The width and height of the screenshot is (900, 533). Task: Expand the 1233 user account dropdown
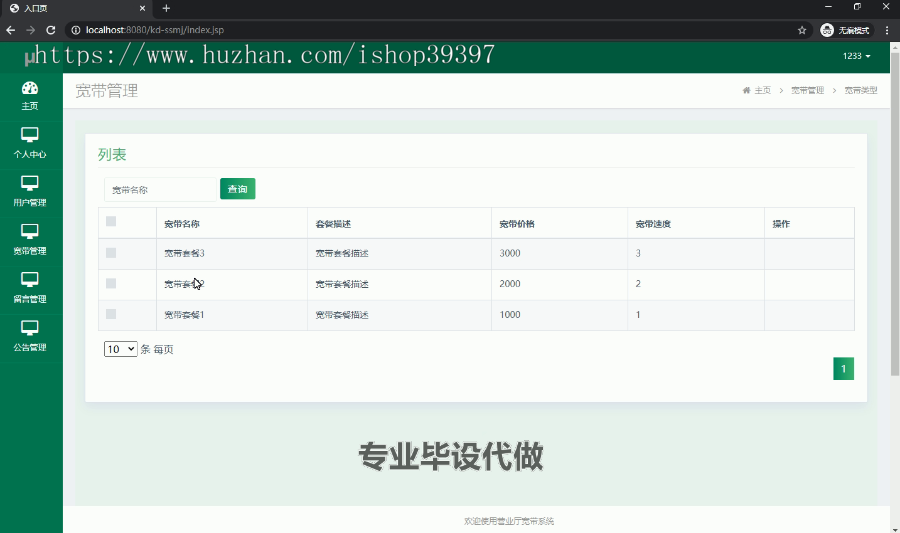(856, 56)
